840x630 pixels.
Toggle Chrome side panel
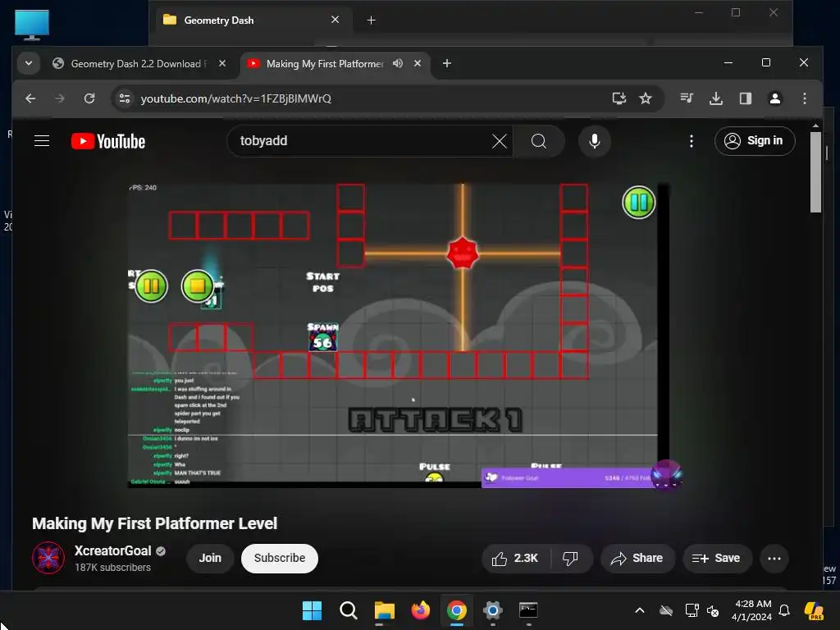[x=745, y=98]
